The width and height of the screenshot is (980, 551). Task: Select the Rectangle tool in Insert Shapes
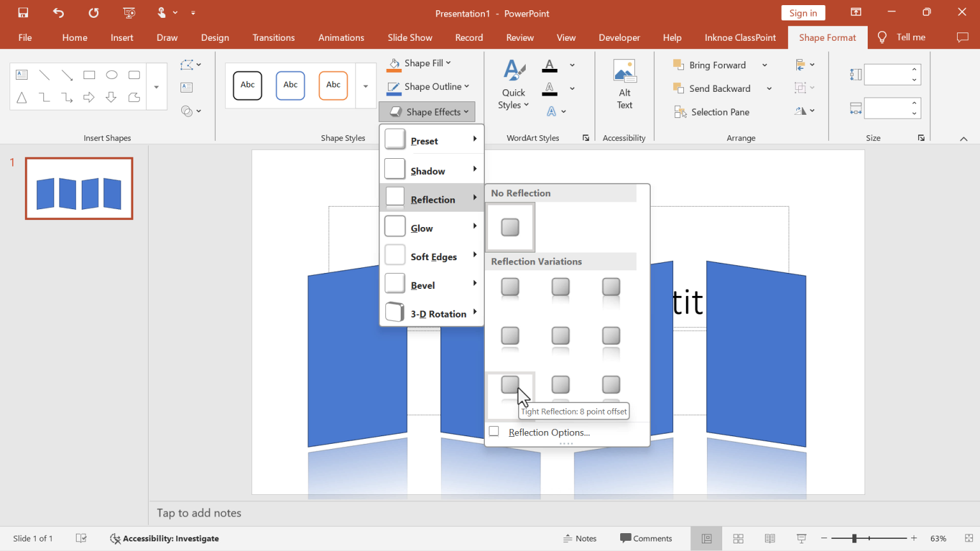(x=89, y=75)
